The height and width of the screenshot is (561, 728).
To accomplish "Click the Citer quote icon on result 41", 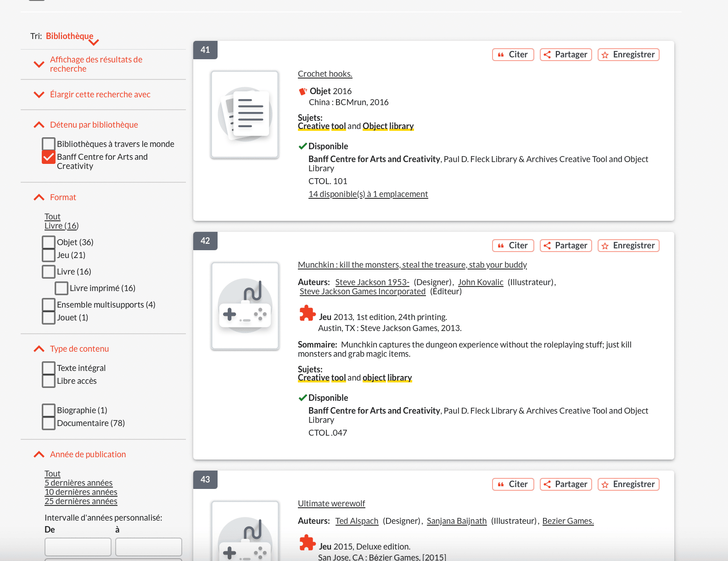I will 501,55.
